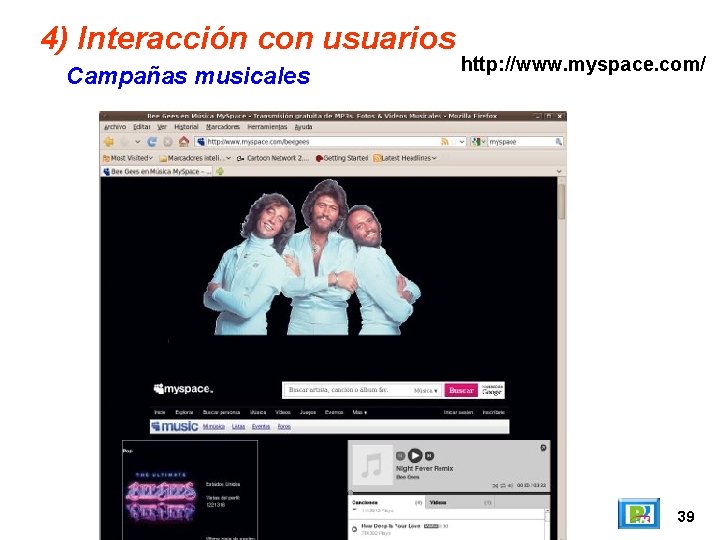Click the blue music logo
The width and height of the screenshot is (720, 540).
[x=175, y=427]
